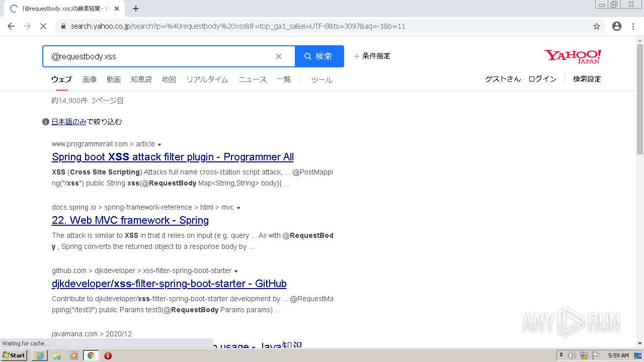Click the Yahoo! JAPAN logo
This screenshot has width=644, height=362.
(573, 56)
